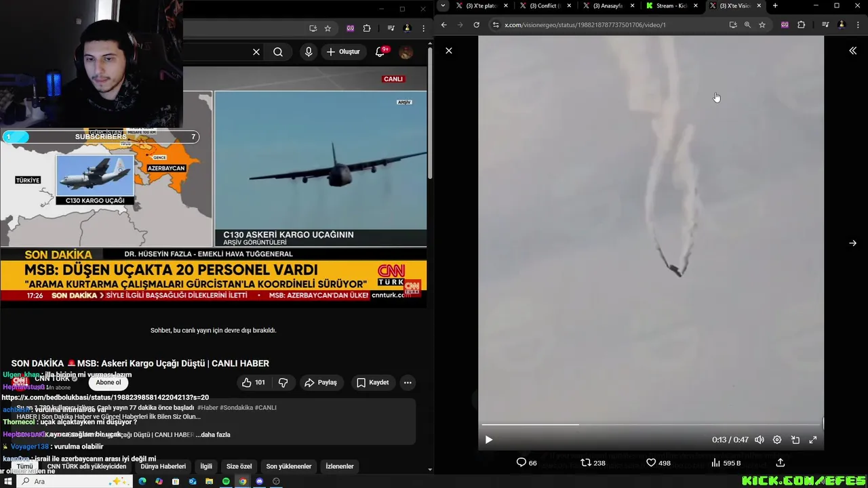Image resolution: width=868 pixels, height=488 pixels.
Task: Open a new tab in right Chrome
Action: coord(775,5)
